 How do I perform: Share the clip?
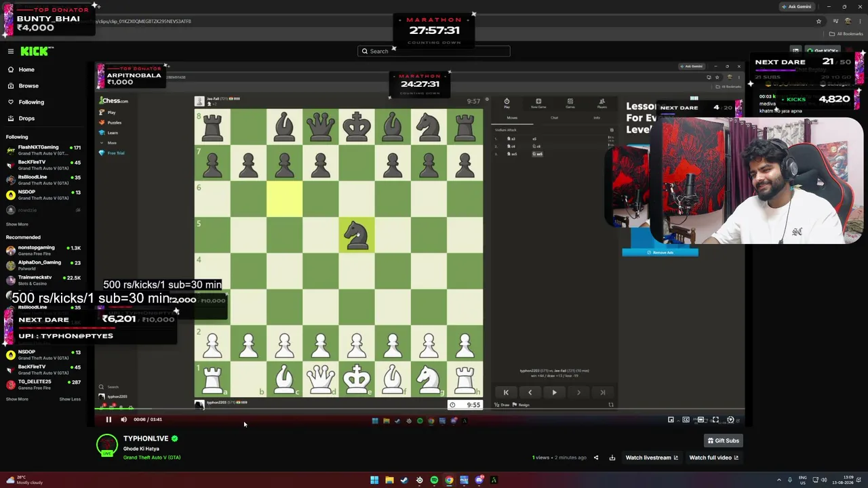596,457
